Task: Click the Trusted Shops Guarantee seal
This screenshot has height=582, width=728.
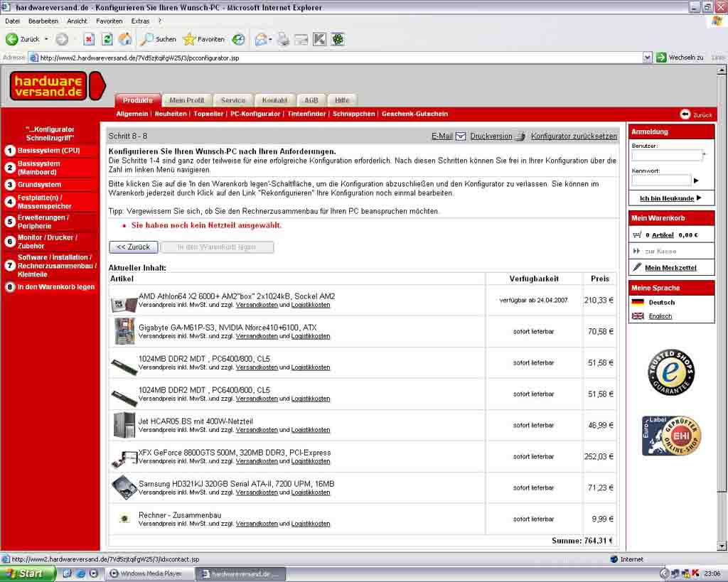Action: pos(671,372)
